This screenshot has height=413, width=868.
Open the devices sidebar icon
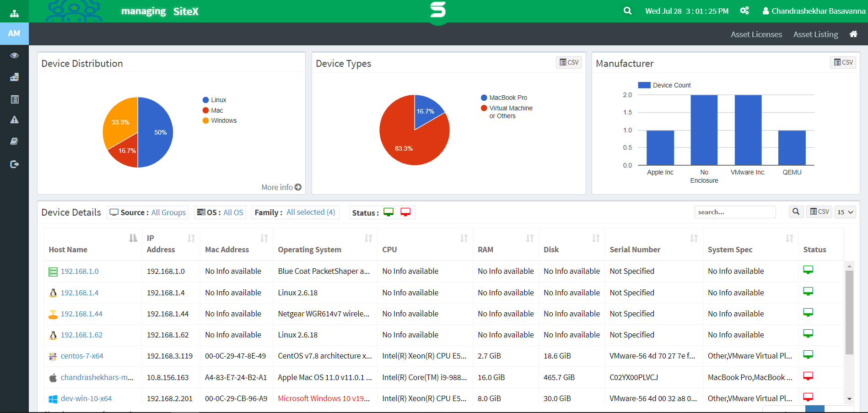click(14, 77)
